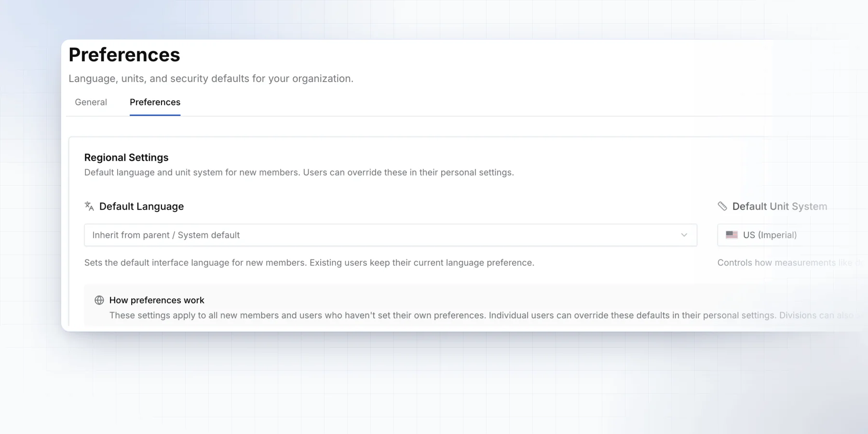Click the How preferences work heading
The image size is (868, 434).
(x=157, y=300)
